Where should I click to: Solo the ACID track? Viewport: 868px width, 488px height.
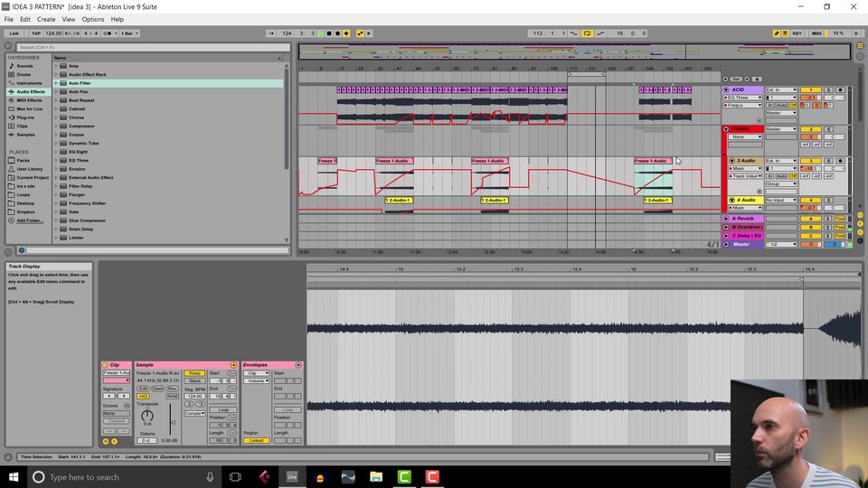coord(829,89)
